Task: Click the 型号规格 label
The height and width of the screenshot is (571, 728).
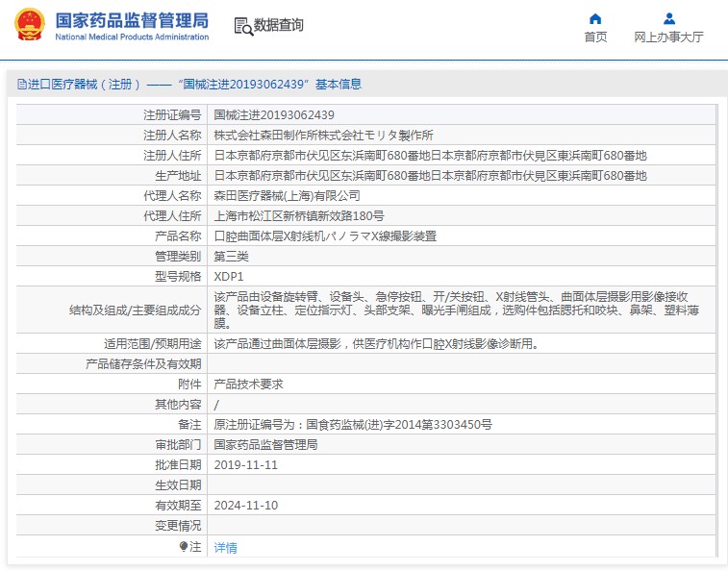Action: point(178,277)
